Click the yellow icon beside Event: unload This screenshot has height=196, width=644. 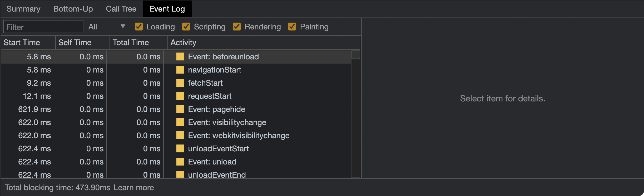[x=180, y=162]
